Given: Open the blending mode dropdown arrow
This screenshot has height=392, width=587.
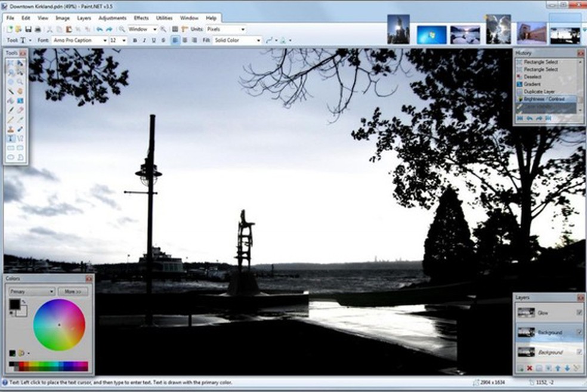Looking at the screenshot, I should coord(291,41).
